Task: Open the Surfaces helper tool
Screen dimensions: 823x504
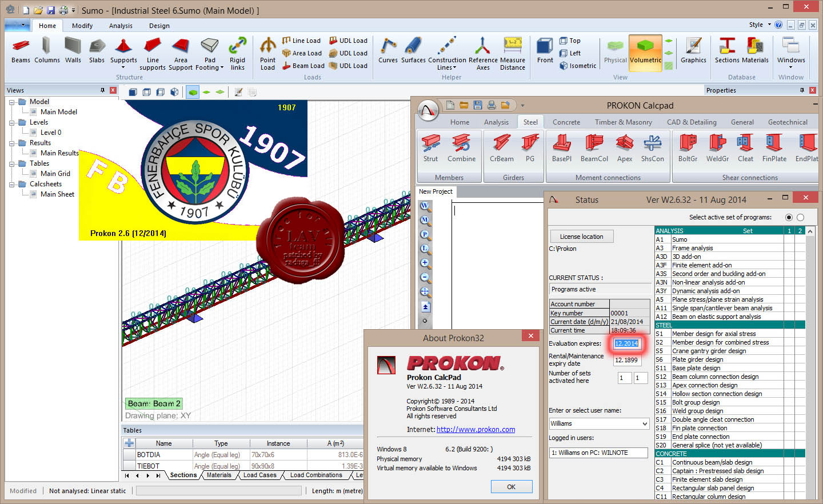Action: [413, 50]
